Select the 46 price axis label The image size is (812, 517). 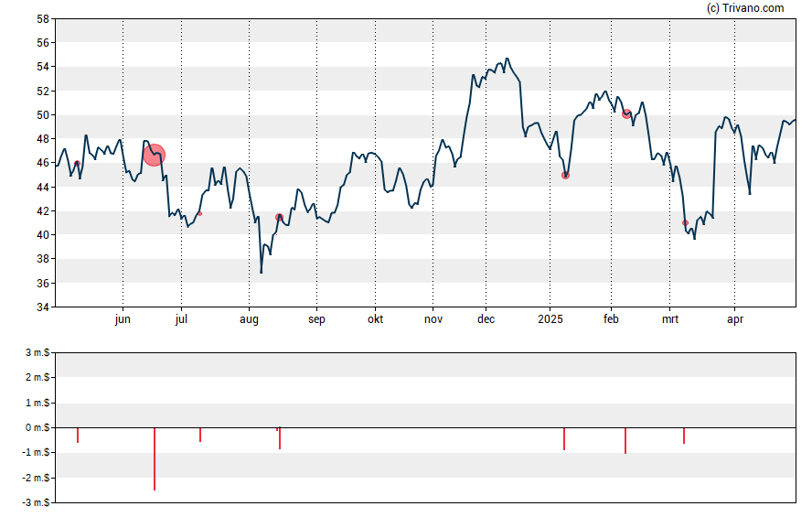(43, 163)
